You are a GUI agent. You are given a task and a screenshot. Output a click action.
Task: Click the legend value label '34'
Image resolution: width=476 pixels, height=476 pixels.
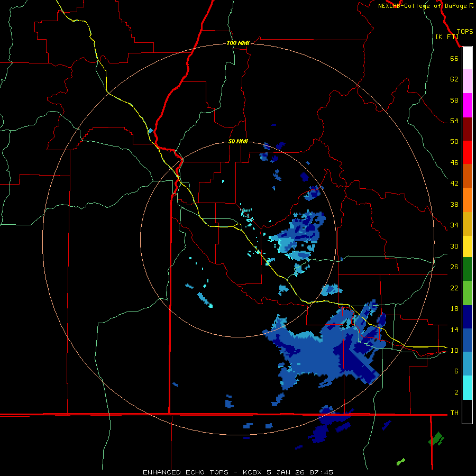(454, 225)
